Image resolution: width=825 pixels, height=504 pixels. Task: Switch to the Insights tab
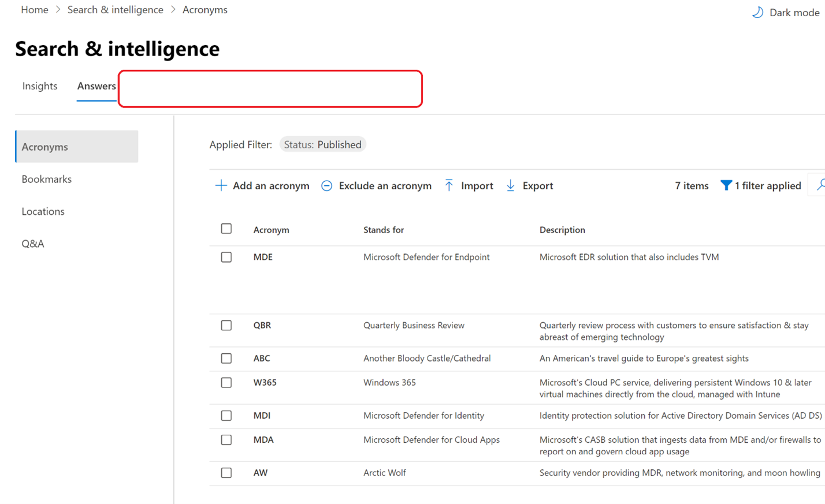pyautogui.click(x=39, y=85)
